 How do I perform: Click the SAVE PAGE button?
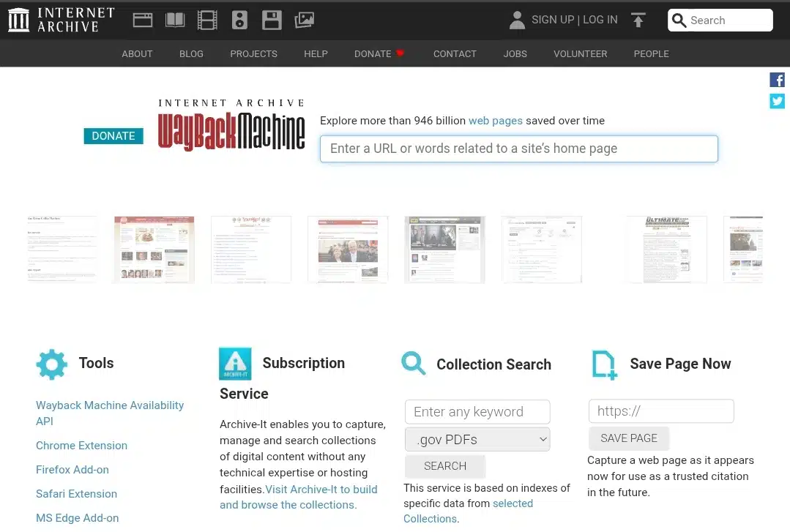(629, 438)
